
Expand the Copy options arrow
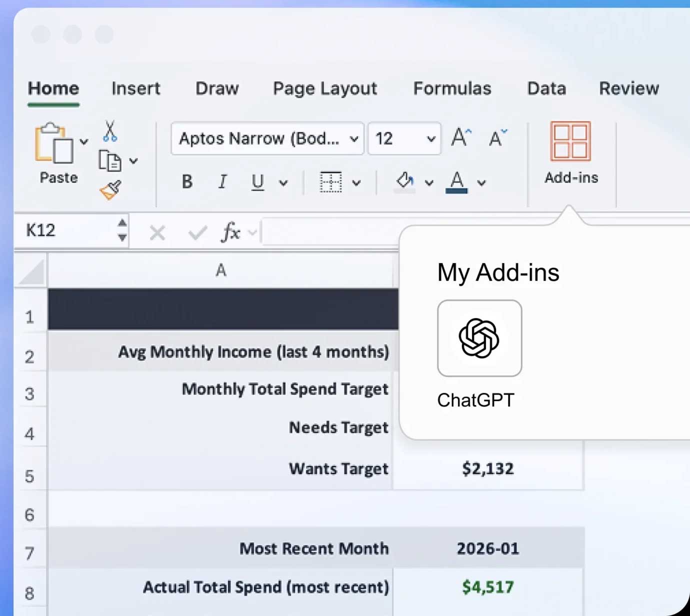[133, 161]
